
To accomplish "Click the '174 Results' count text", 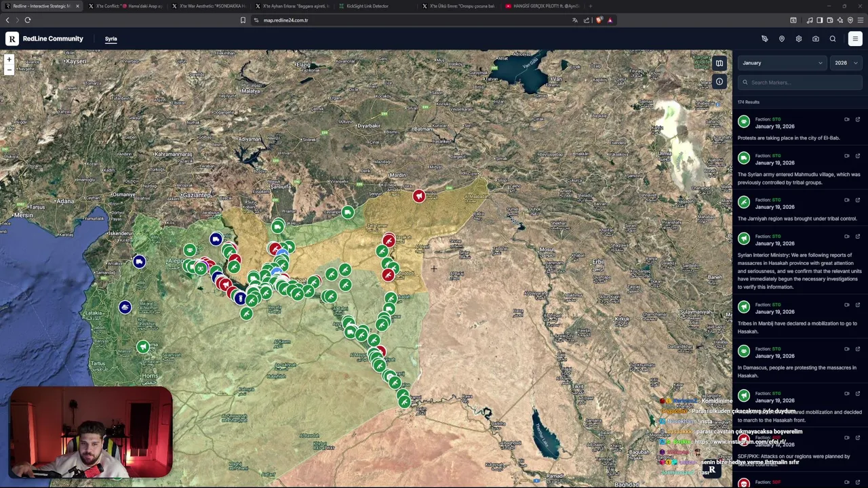I will click(749, 102).
